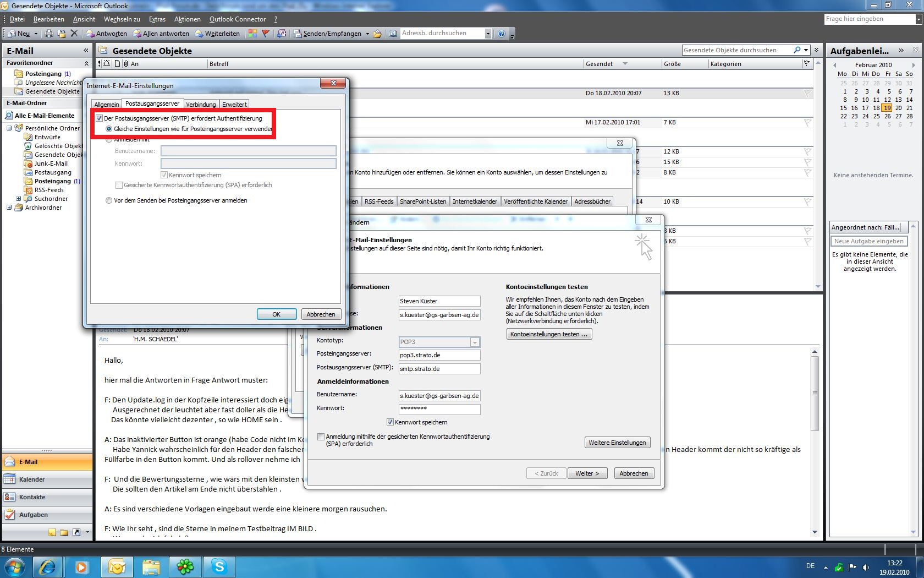The image size is (924, 578).
Task: Open the address book icon
Action: click(x=393, y=34)
